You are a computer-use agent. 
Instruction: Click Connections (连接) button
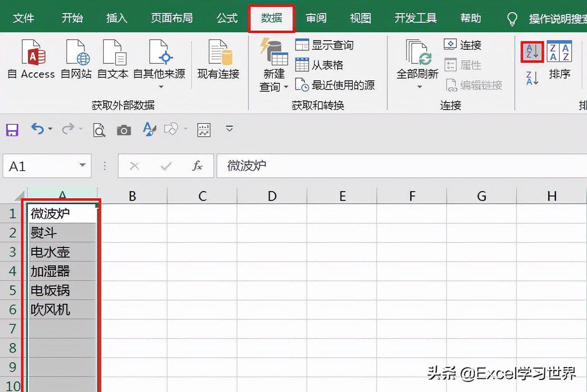pos(463,45)
